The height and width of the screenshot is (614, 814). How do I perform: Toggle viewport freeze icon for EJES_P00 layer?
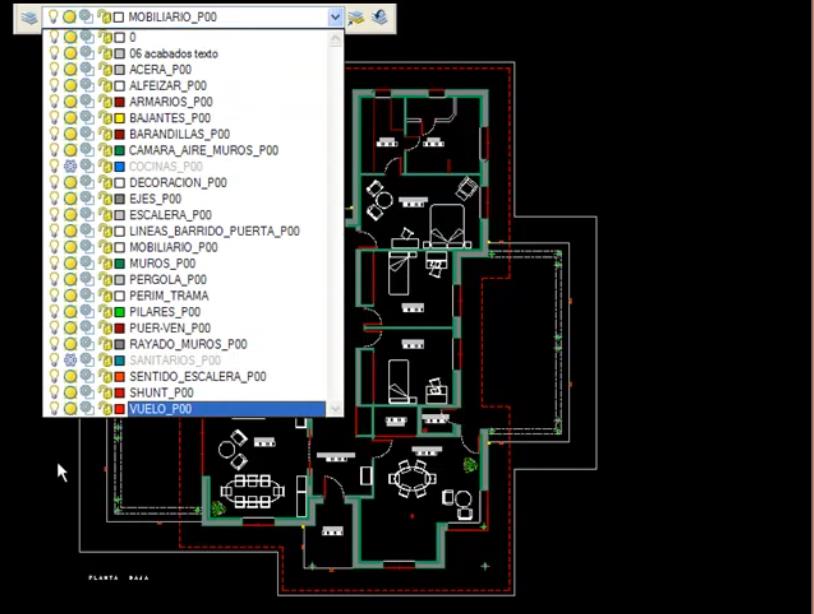click(x=87, y=198)
